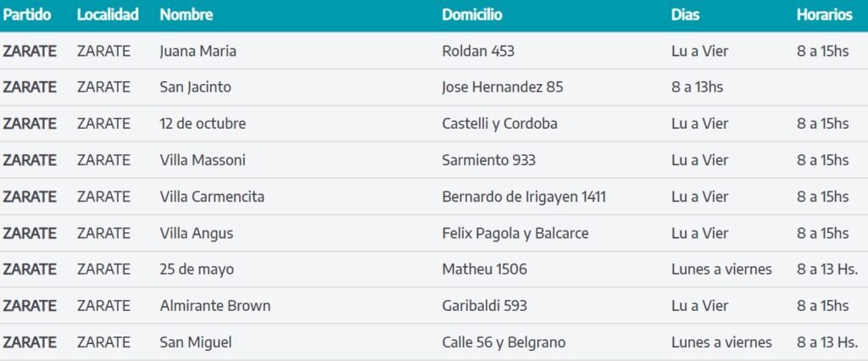Click Villa Massoni in the Nombre column
The image size is (868, 361).
tap(202, 160)
